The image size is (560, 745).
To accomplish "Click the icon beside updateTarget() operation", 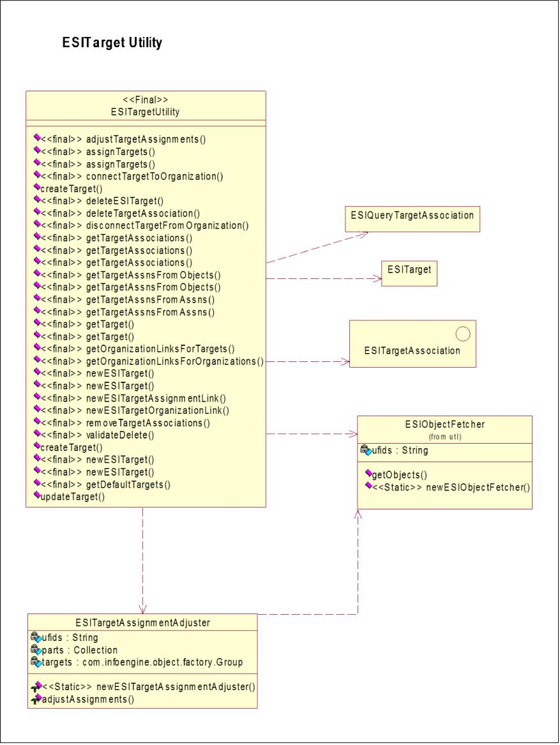I will click(37, 495).
